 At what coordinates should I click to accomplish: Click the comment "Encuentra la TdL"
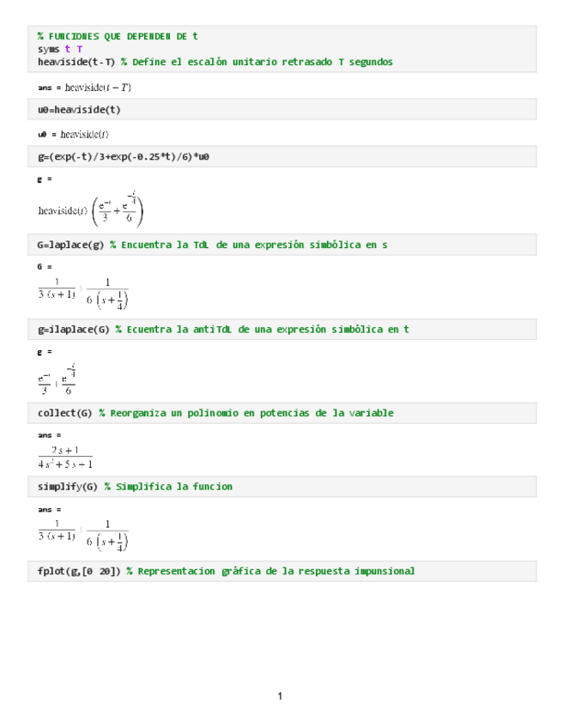tap(249, 245)
